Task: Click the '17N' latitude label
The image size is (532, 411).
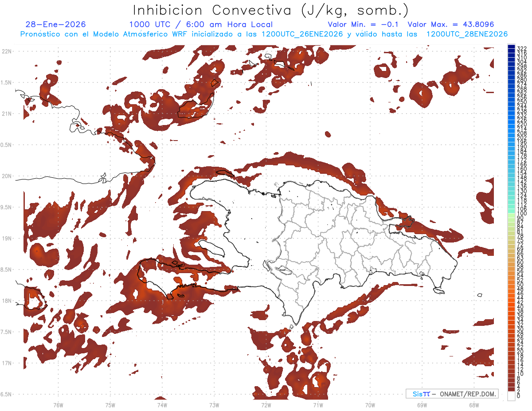Action: (x=7, y=363)
